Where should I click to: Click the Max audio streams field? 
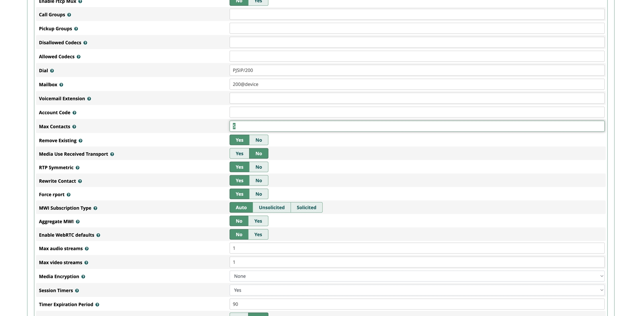[417, 248]
